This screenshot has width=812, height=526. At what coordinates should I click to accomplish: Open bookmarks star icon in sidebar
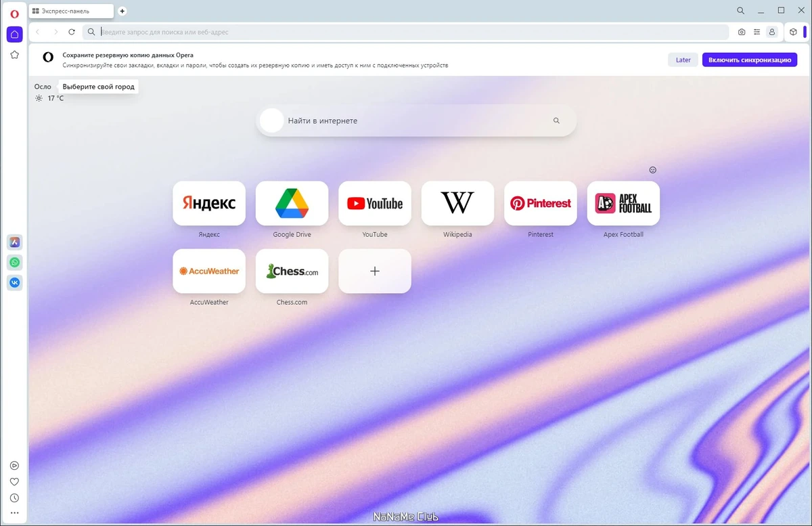pos(14,55)
